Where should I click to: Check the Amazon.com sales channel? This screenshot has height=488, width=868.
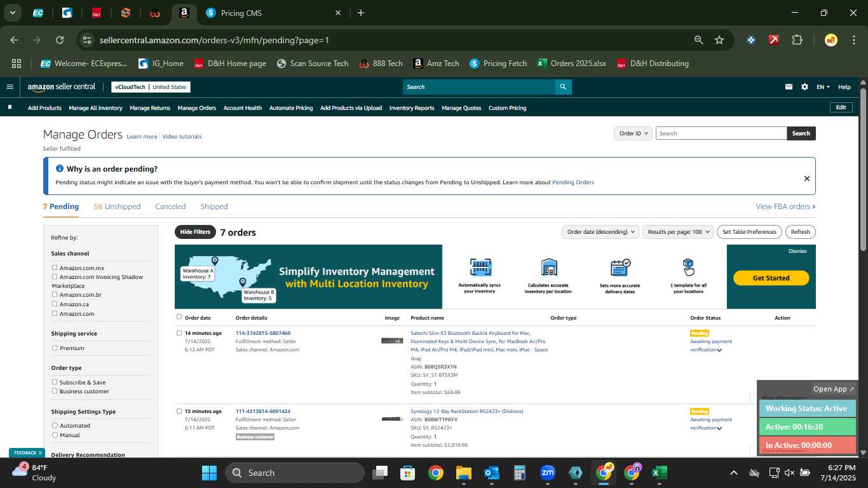click(55, 313)
